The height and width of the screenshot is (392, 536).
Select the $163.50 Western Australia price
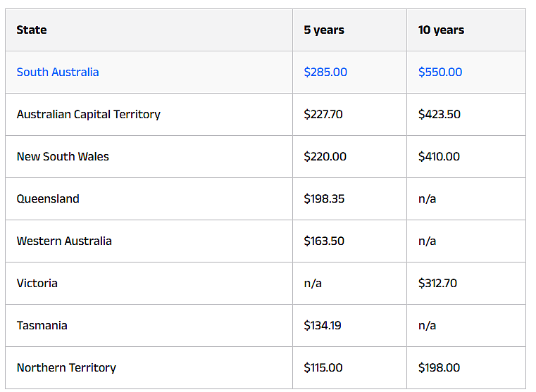(324, 241)
